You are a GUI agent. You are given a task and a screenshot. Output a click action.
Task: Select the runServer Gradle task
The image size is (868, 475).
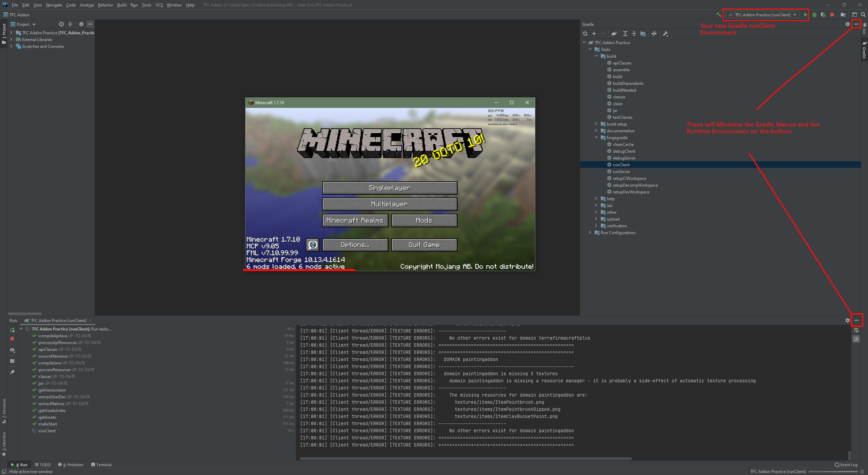click(621, 171)
